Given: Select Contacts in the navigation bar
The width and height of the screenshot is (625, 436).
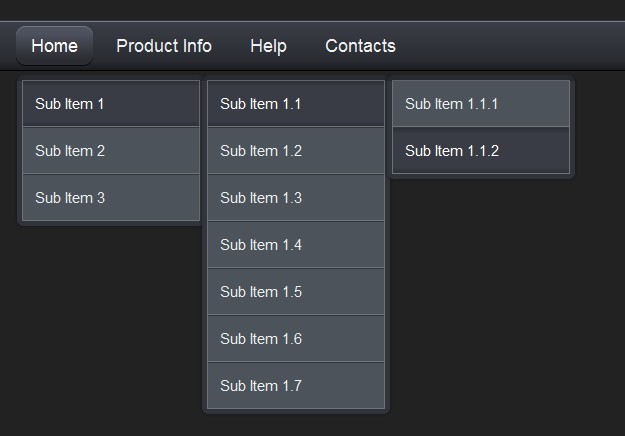Looking at the screenshot, I should 360,46.
